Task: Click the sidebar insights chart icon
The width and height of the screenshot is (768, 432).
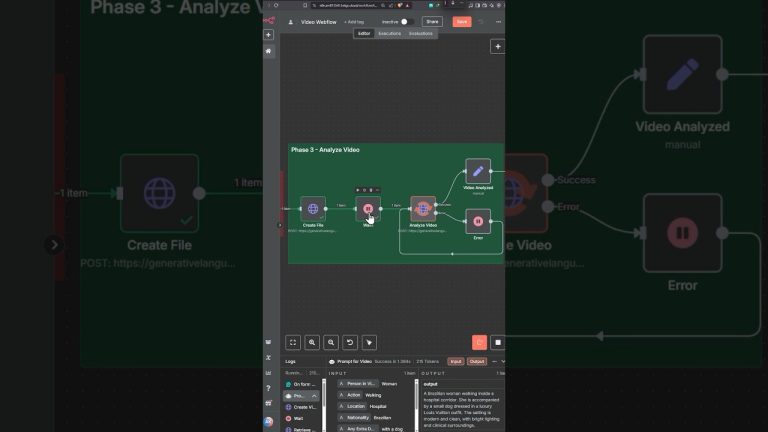Action: pyautogui.click(x=268, y=373)
